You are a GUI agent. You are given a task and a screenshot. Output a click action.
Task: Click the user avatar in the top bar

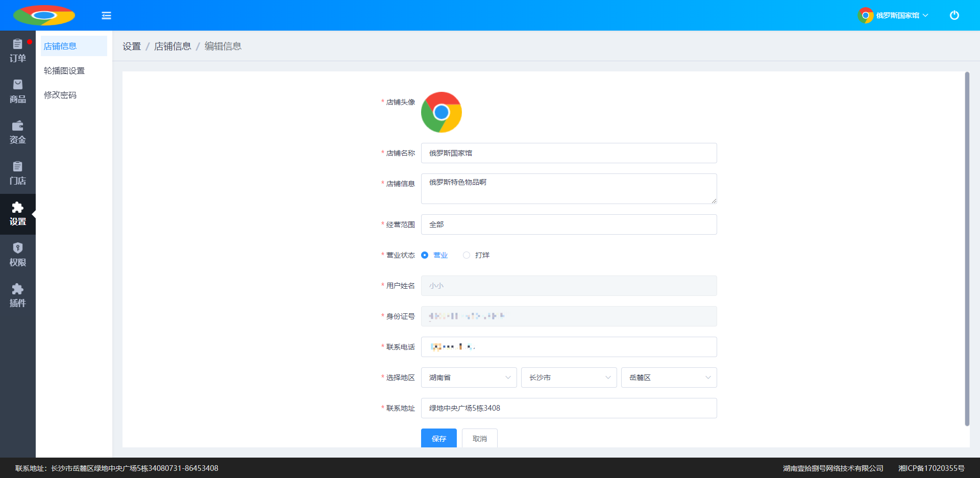tap(866, 15)
